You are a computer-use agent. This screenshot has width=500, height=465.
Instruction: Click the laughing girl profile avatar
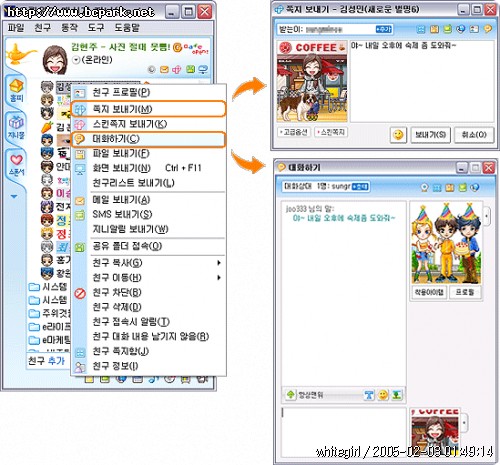tap(55, 60)
